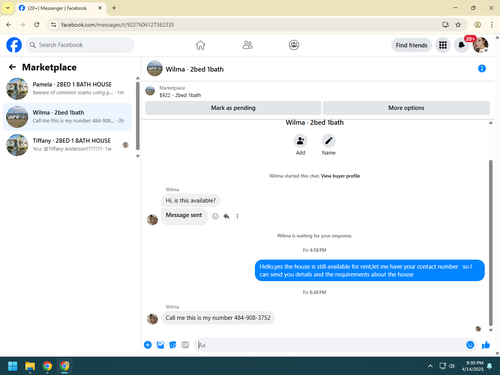500x375 pixels.
Task: Click the Find friends button
Action: (x=411, y=45)
